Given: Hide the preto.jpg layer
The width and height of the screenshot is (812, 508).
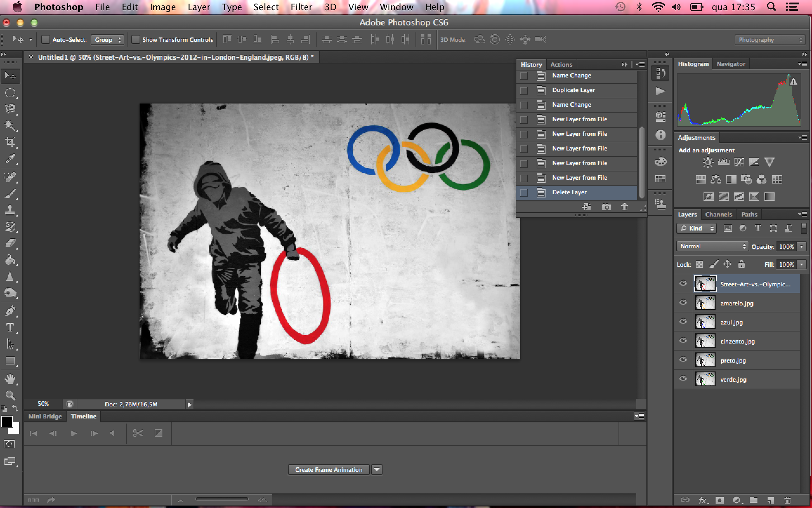Looking at the screenshot, I should (683, 359).
